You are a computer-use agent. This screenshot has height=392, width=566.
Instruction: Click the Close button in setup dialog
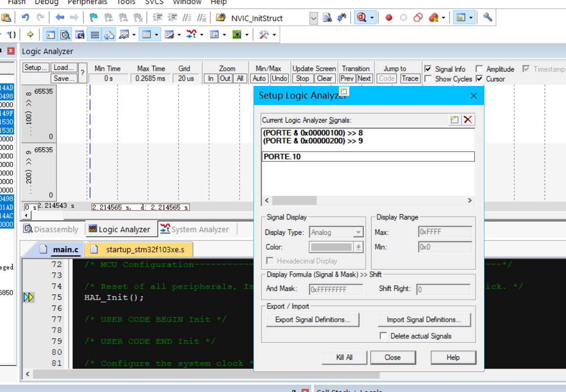click(393, 357)
